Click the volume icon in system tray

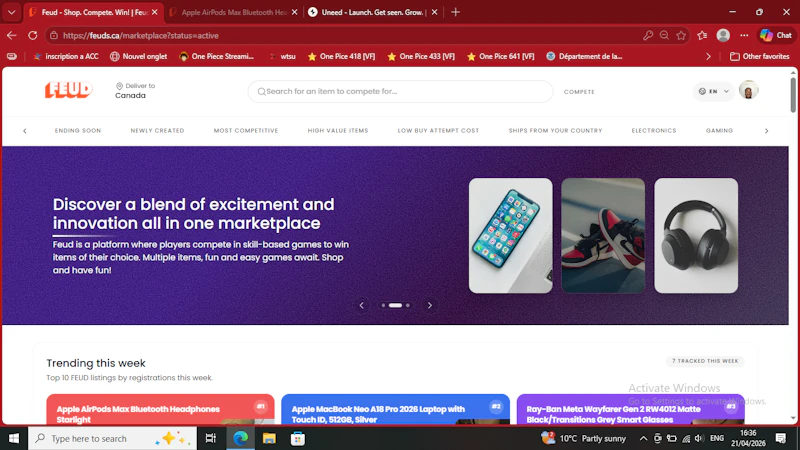tap(699, 438)
